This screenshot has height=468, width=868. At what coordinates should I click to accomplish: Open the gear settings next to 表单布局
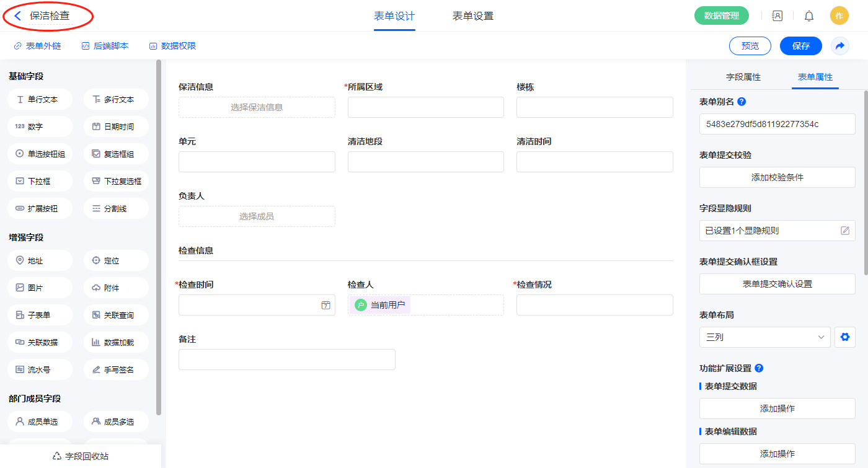coord(844,337)
